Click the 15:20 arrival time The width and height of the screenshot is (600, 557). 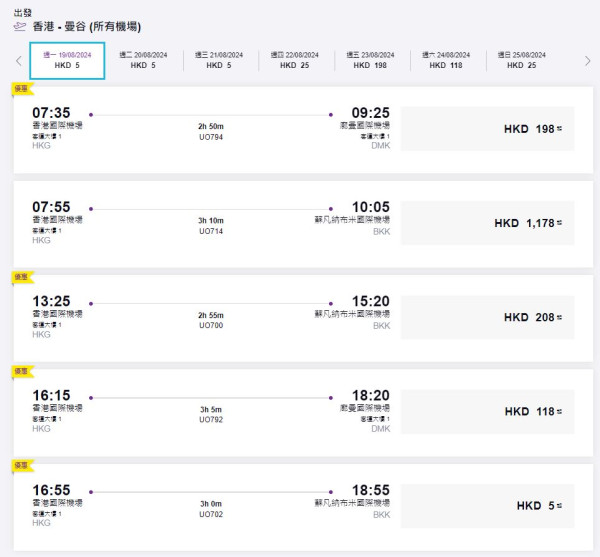pos(370,301)
